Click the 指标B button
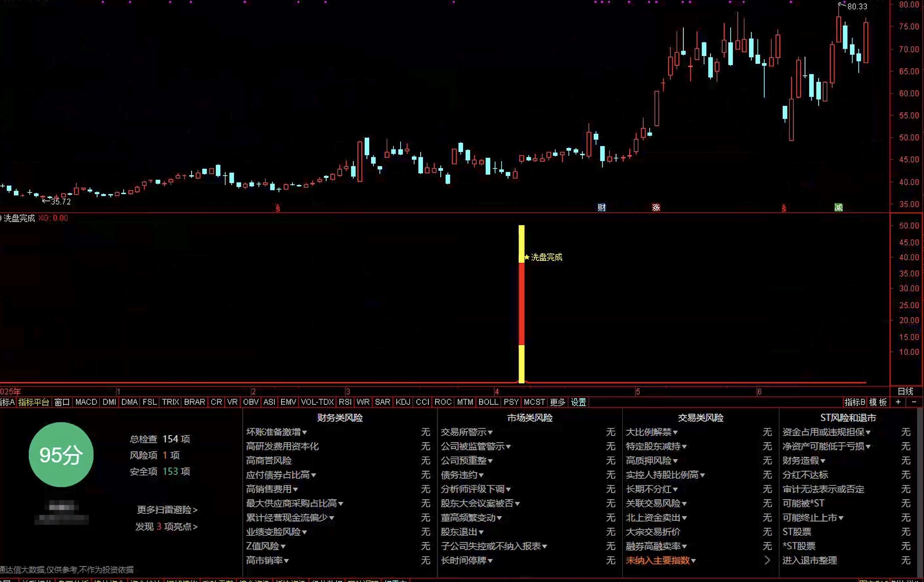Image resolution: width=924 pixels, height=582 pixels. (855, 402)
